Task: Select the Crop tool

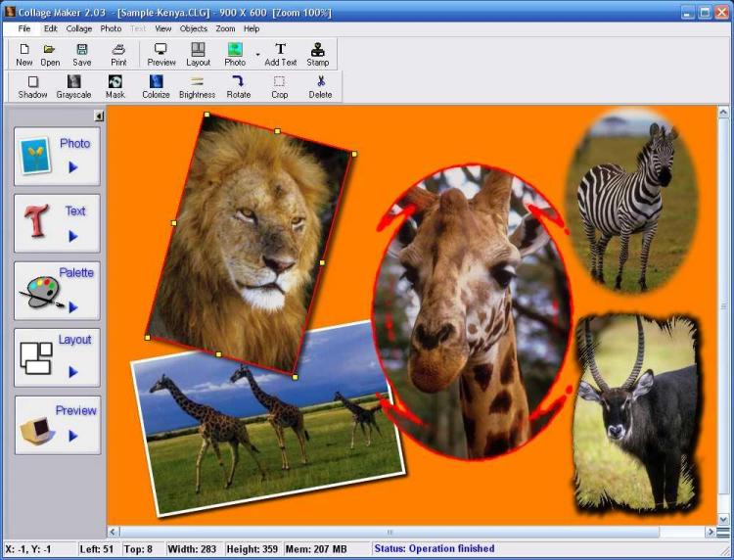Action: (280, 87)
